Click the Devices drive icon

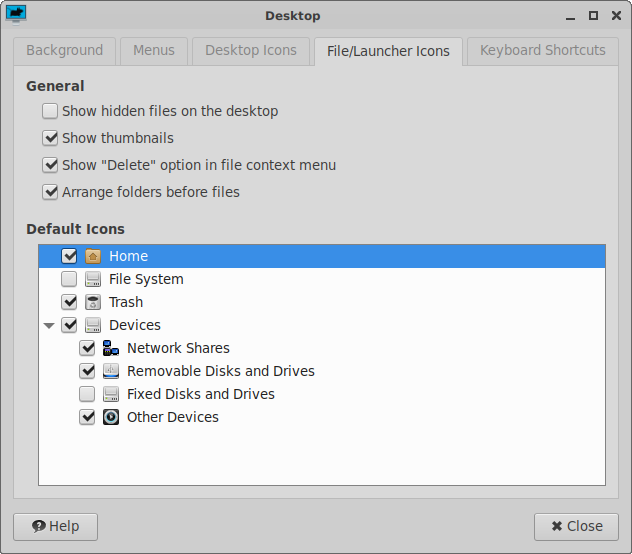point(93,325)
